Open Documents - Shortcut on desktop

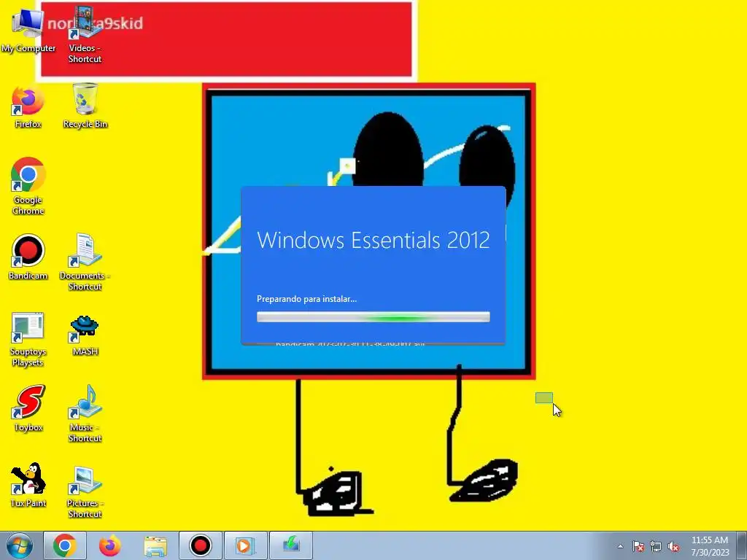point(85,262)
